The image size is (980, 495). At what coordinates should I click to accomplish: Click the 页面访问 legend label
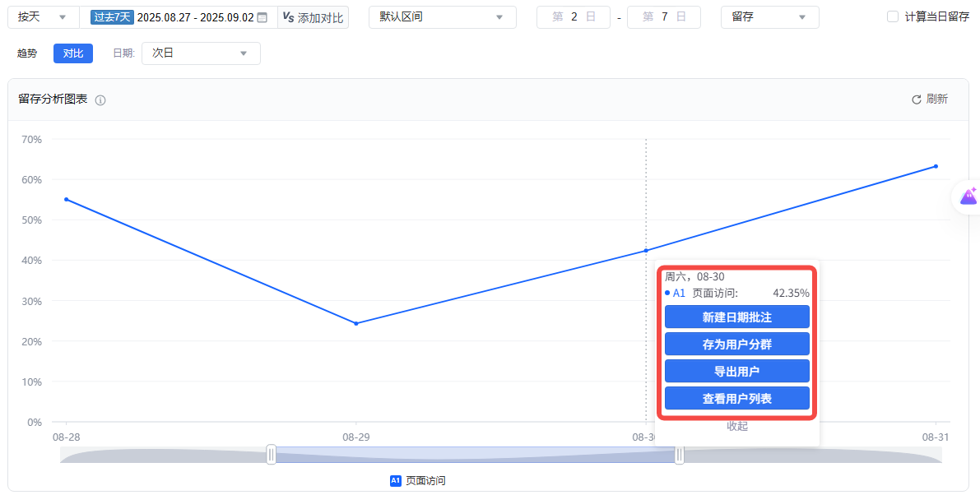tap(425, 481)
